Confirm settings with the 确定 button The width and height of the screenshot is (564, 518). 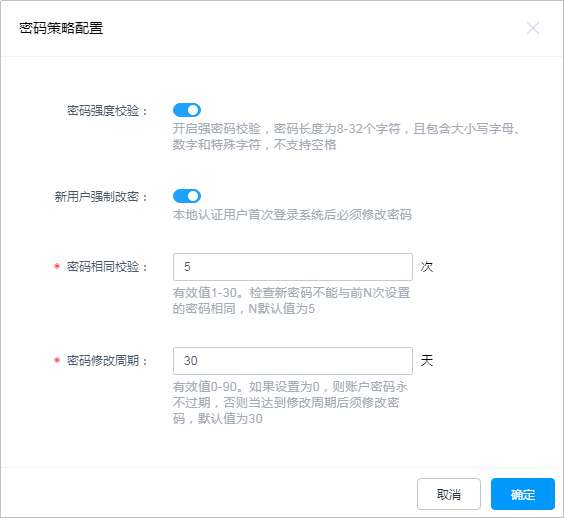[x=523, y=494]
